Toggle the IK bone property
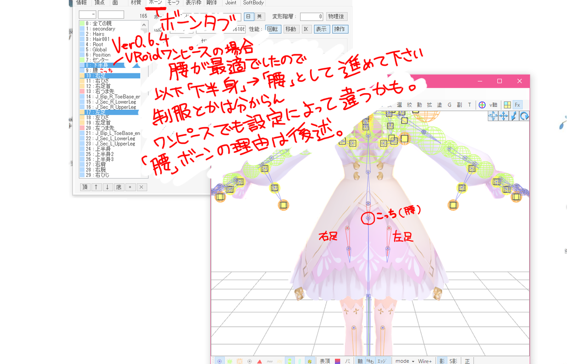 306,29
